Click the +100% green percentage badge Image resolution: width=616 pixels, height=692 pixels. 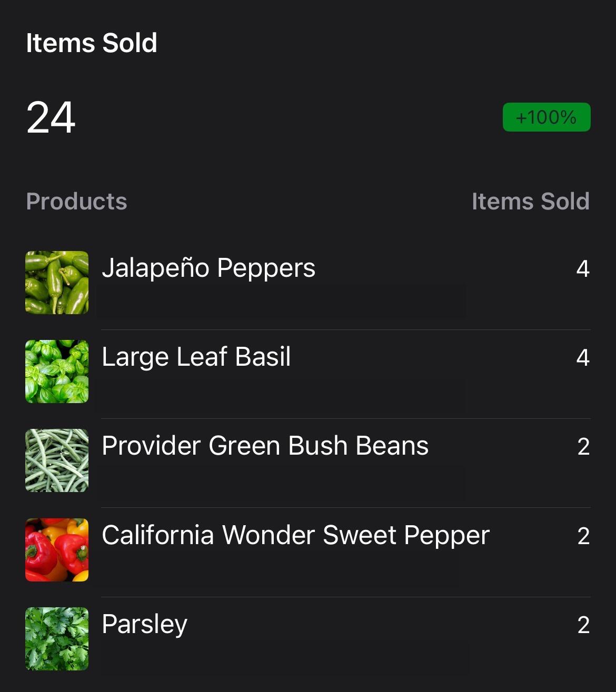pos(547,117)
